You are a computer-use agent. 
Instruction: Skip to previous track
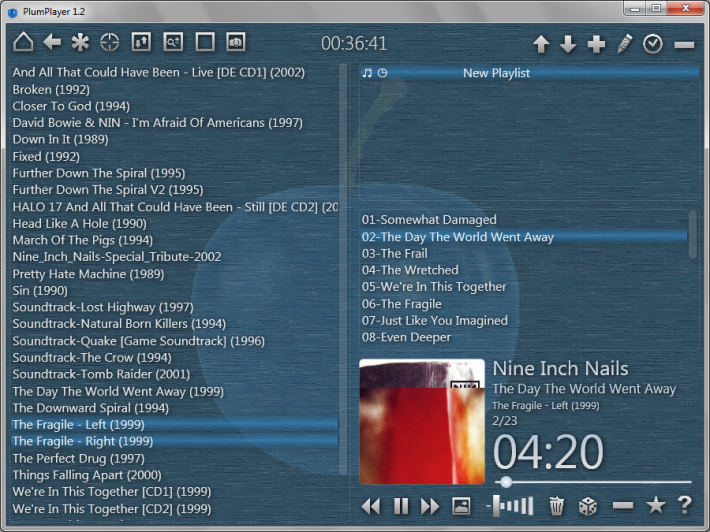tap(371, 506)
